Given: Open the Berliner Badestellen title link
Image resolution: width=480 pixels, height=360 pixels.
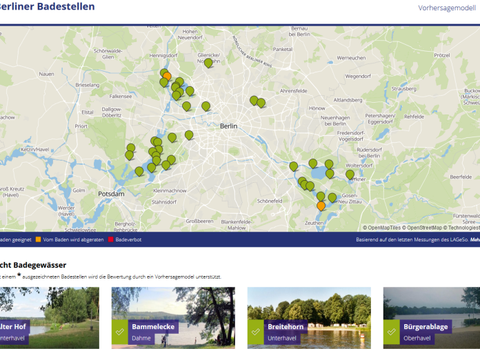Looking at the screenshot, I should tap(47, 6).
